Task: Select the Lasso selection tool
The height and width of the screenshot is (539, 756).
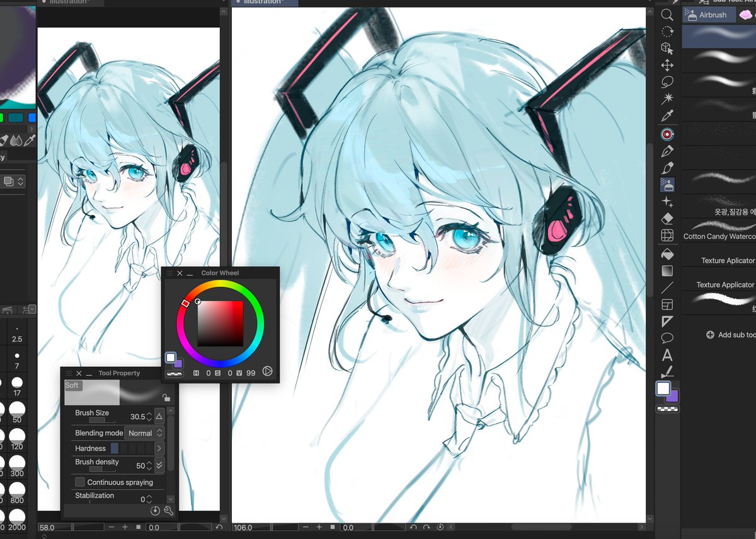Action: (667, 82)
